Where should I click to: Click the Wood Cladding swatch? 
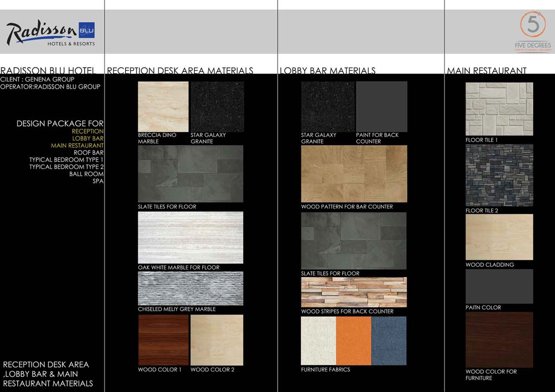click(499, 237)
